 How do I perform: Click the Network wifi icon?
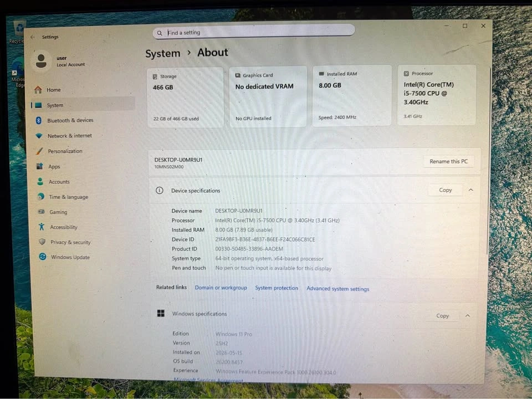[x=39, y=136]
